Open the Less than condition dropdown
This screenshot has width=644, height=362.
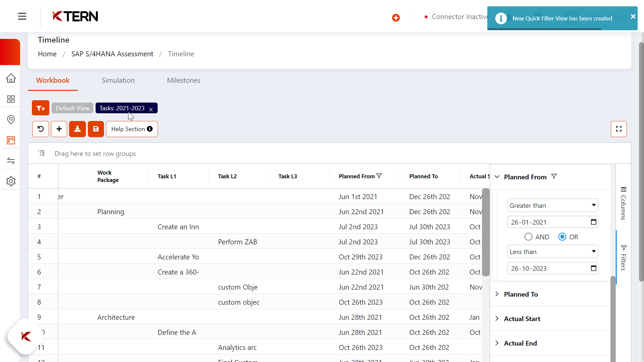[553, 252]
